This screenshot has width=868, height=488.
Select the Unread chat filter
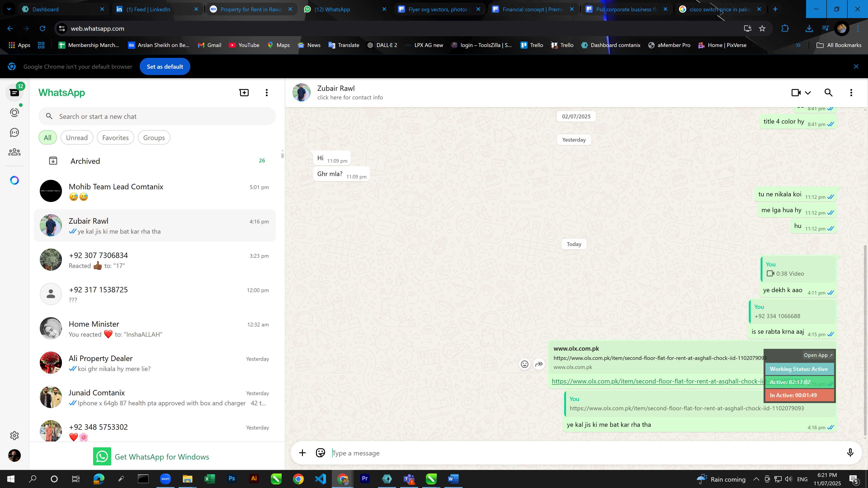pos(77,138)
